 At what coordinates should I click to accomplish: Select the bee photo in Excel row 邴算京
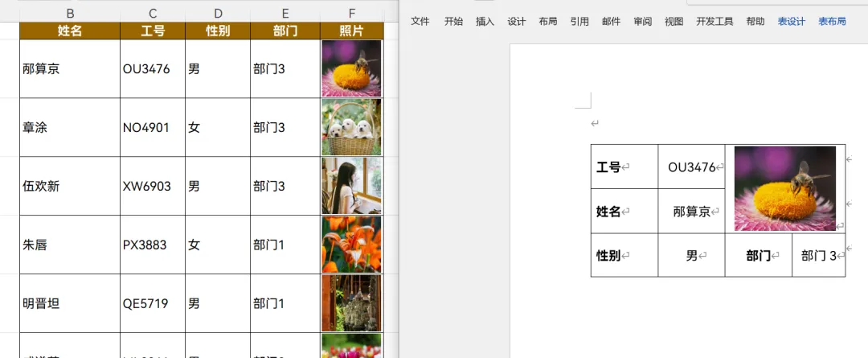pos(351,68)
